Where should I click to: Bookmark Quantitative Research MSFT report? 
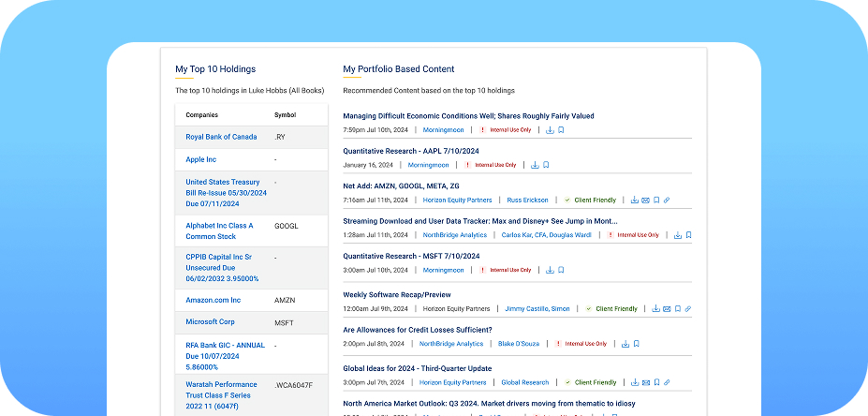click(561, 271)
